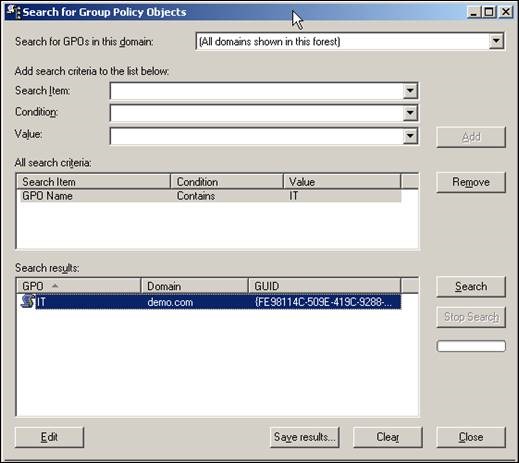Open the domain selection dropdown arrow

click(496, 41)
